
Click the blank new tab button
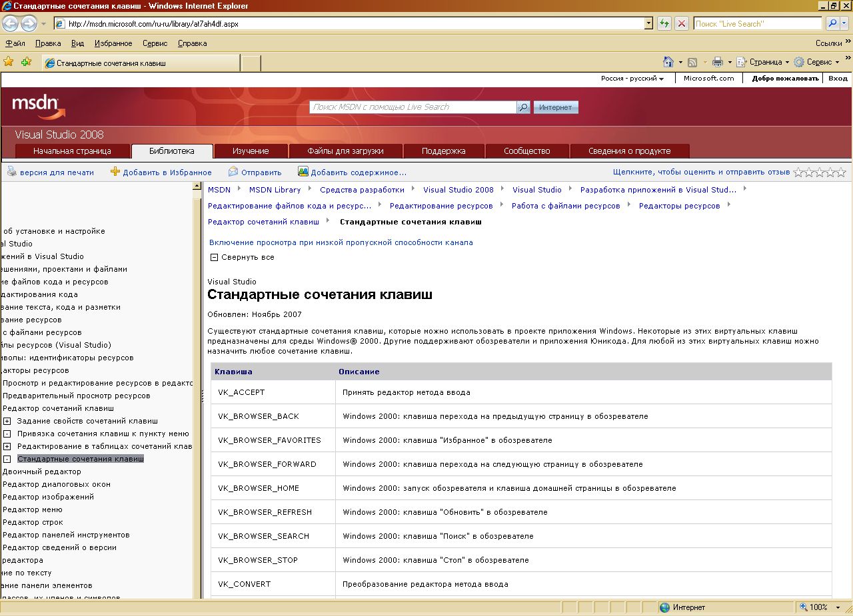[x=251, y=63]
